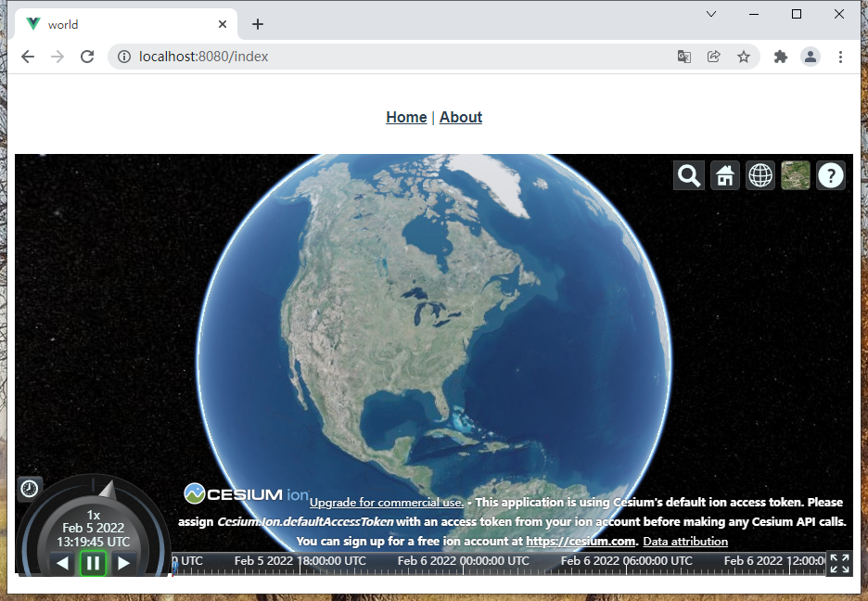The width and height of the screenshot is (868, 601).
Task: Pause the animation clock
Action: point(93,563)
